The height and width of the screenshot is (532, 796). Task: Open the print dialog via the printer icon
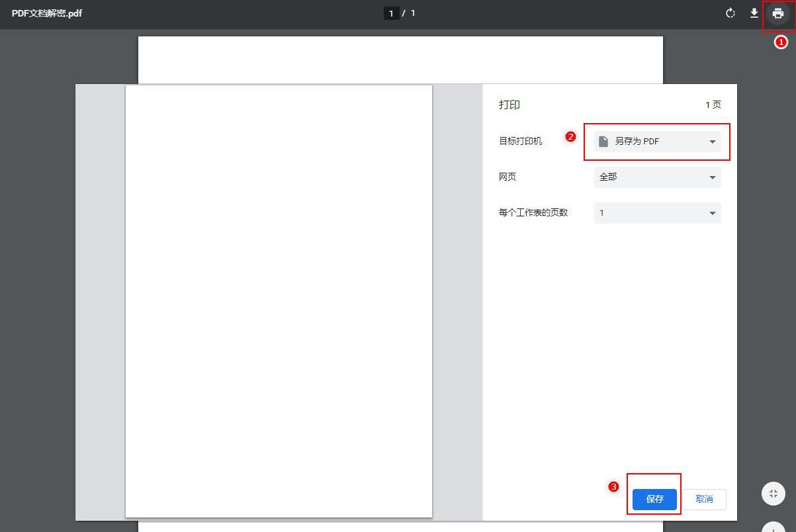click(777, 13)
